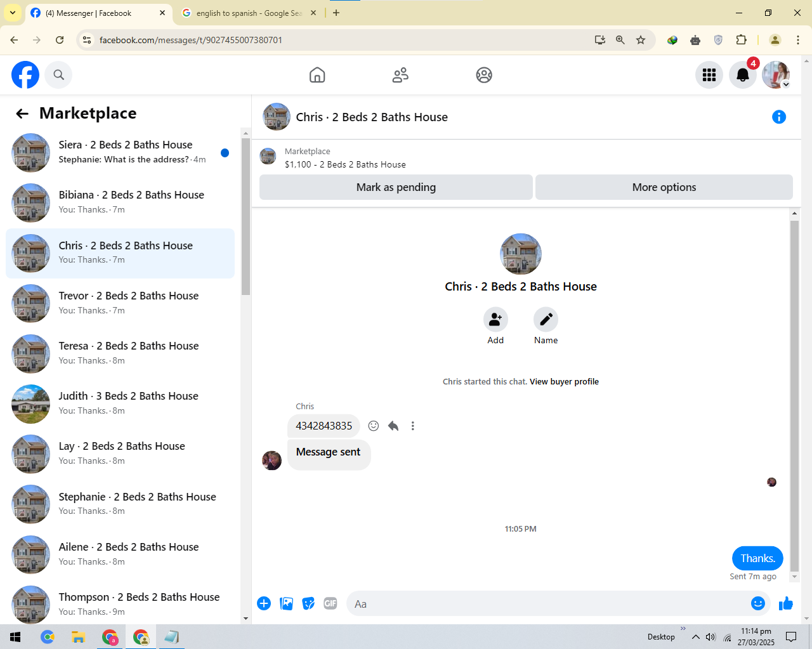Attach a photo file
This screenshot has width=812, height=649.
pos(287,603)
